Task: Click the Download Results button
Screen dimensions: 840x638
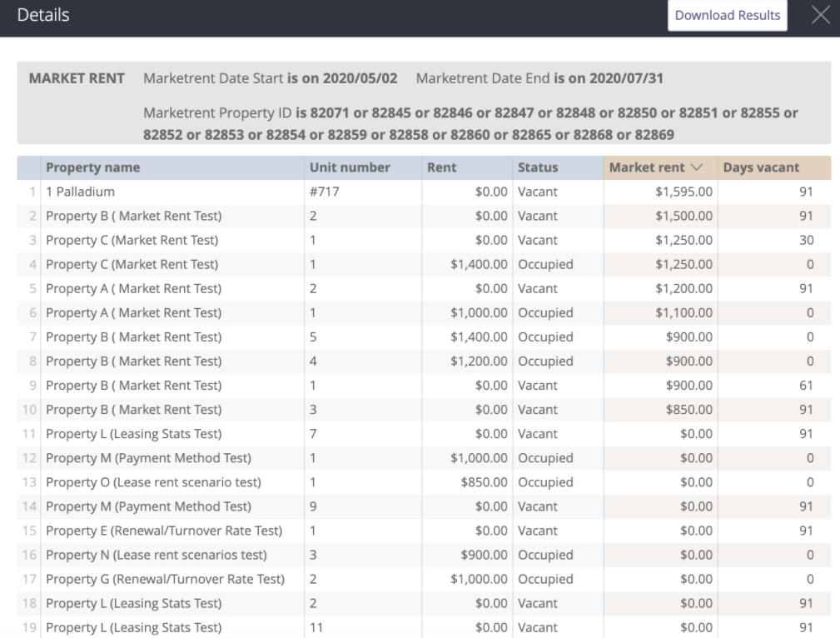Action: (x=728, y=15)
